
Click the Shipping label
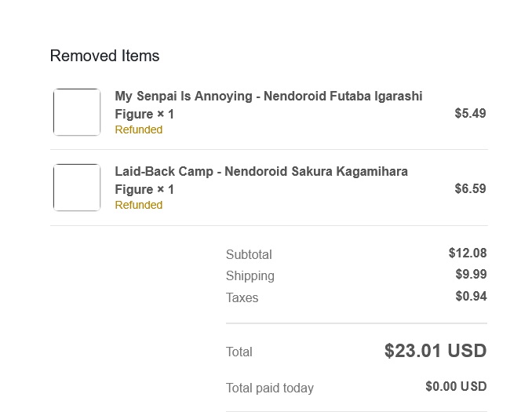(x=250, y=276)
